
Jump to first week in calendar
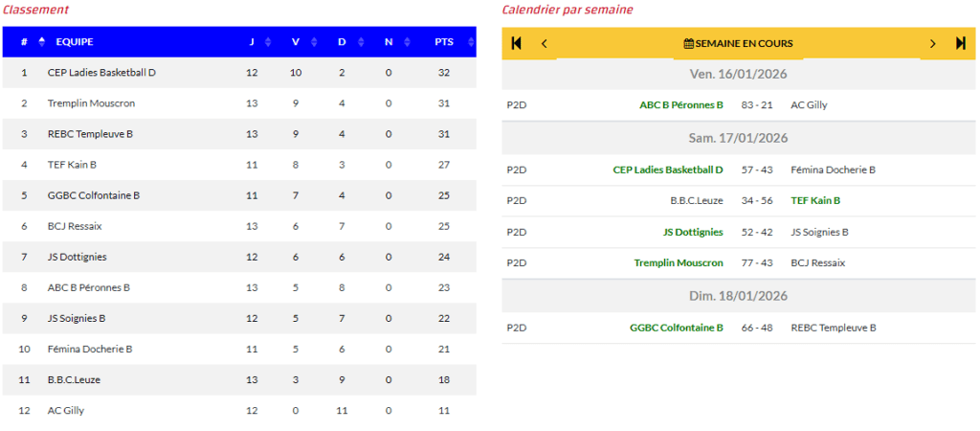click(517, 43)
